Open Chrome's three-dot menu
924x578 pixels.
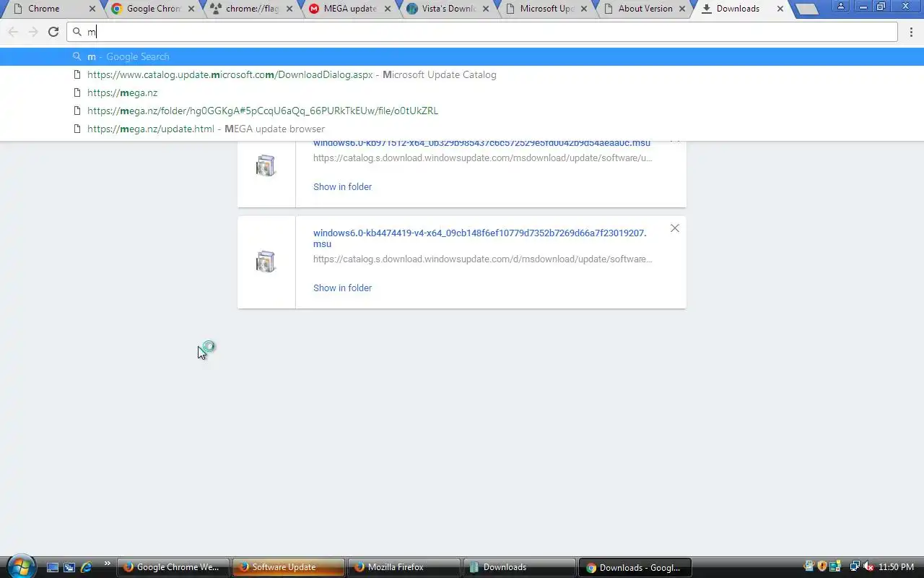[x=911, y=32]
